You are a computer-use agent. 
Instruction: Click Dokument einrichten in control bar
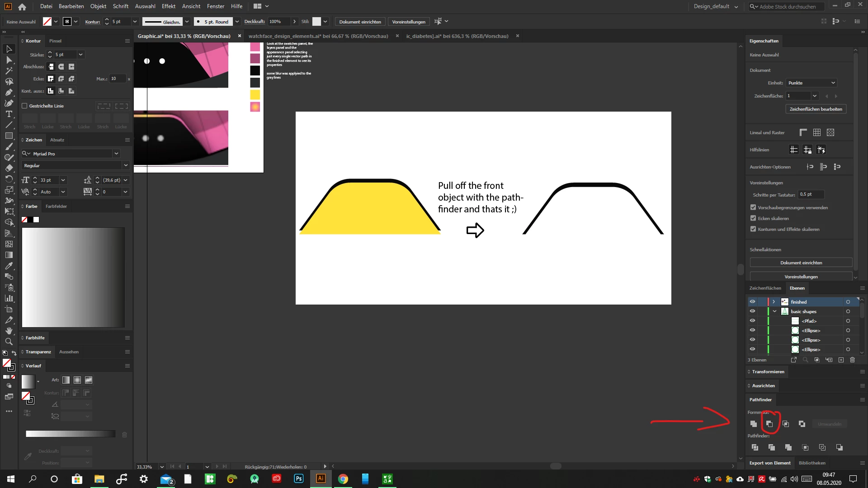tap(360, 22)
